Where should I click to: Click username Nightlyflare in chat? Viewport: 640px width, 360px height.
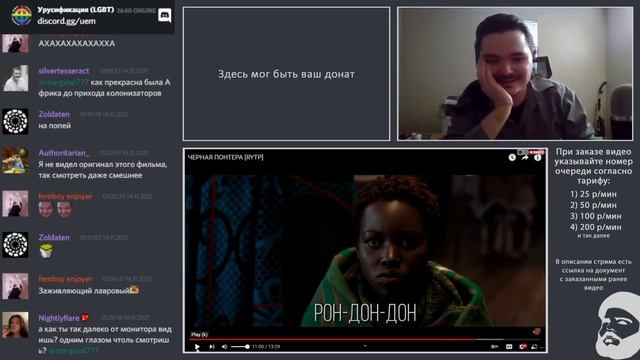pyautogui.click(x=59, y=318)
